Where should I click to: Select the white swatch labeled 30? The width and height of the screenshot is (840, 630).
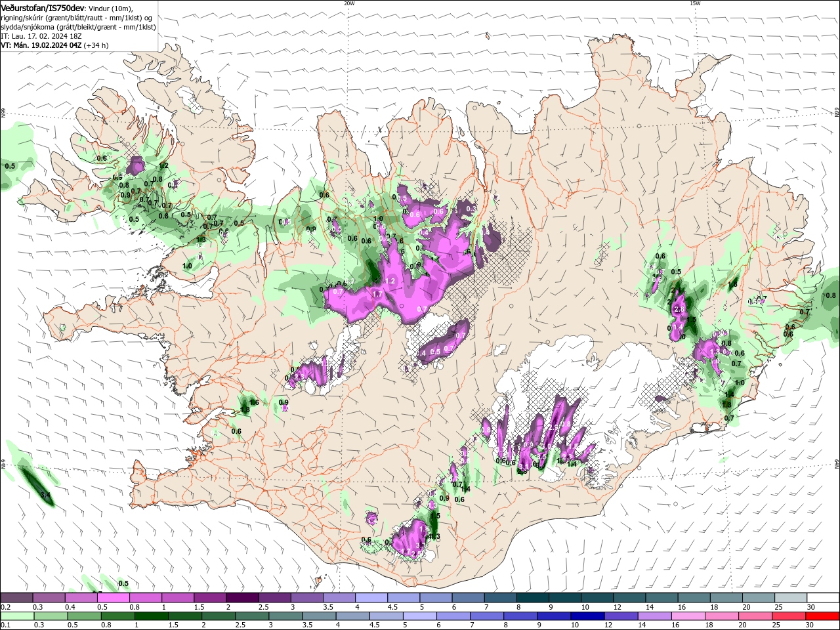coord(823,598)
